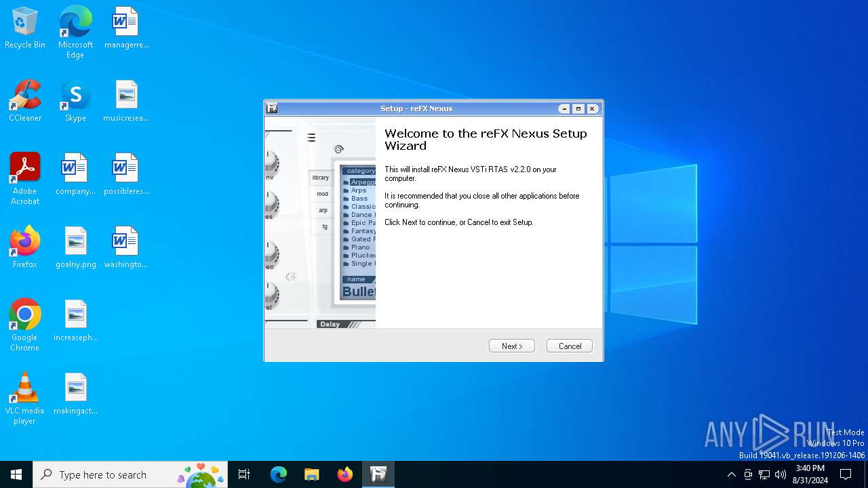Launch Firefox from the taskbar
Viewport: 868px width, 488px height.
pyautogui.click(x=345, y=474)
